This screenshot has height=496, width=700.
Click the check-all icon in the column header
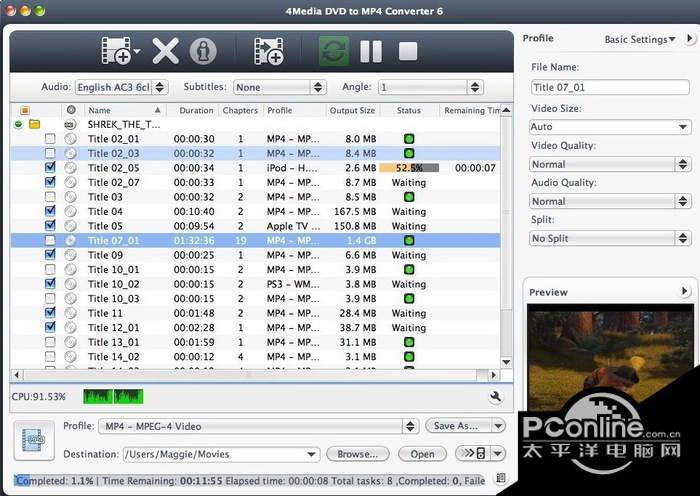pos(25,110)
